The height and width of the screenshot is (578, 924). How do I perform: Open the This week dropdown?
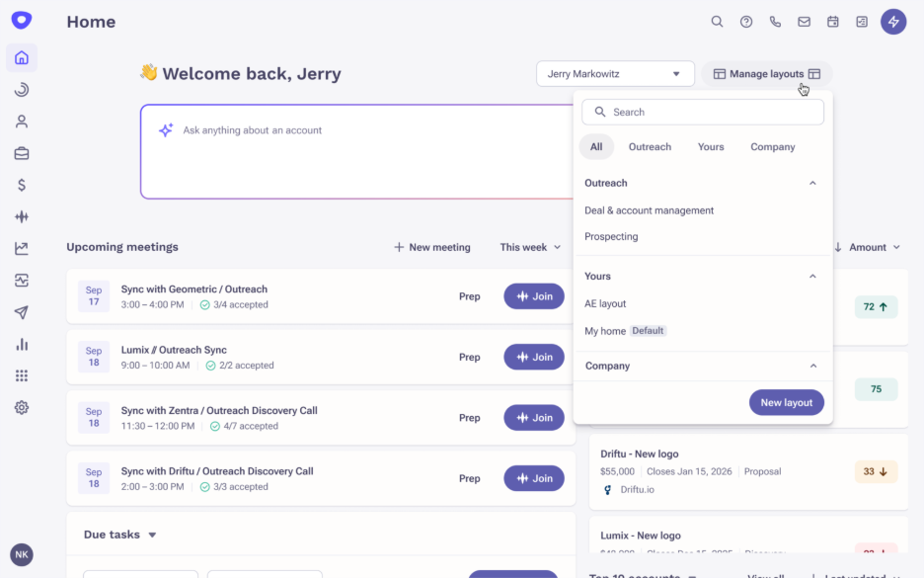529,247
